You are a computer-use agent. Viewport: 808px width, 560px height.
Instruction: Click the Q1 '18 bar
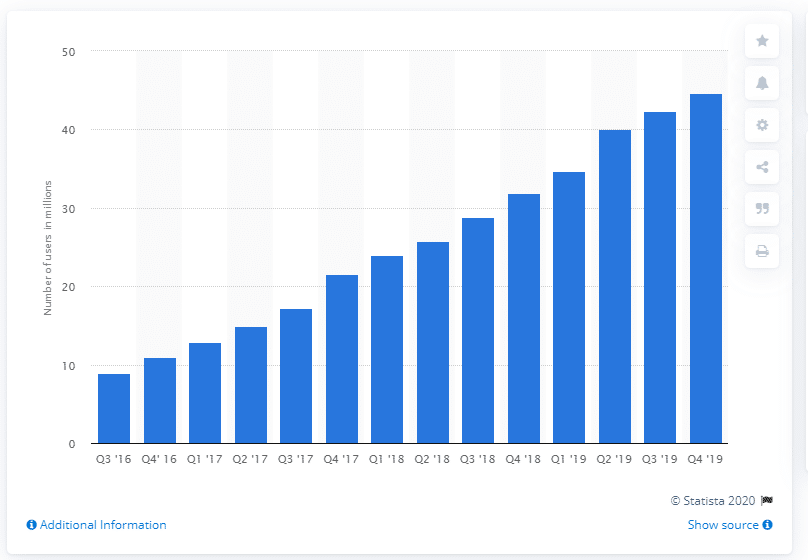point(387,349)
